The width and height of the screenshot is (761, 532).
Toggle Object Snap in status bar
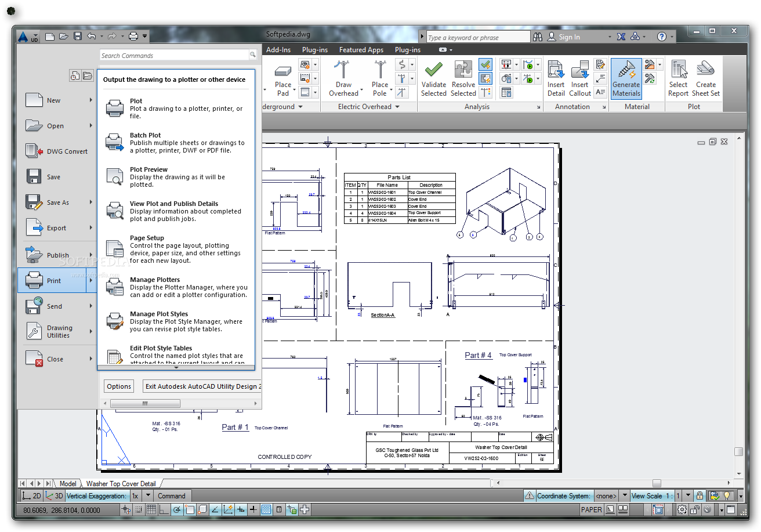pos(189,510)
